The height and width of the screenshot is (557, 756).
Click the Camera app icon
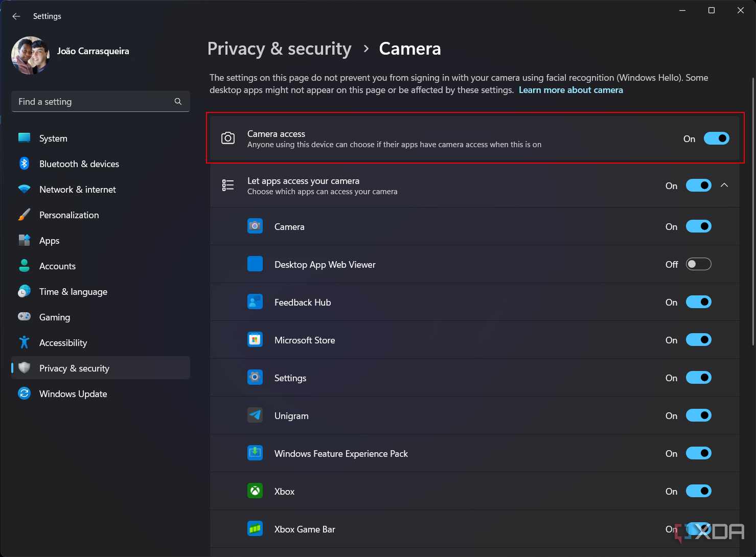(255, 226)
